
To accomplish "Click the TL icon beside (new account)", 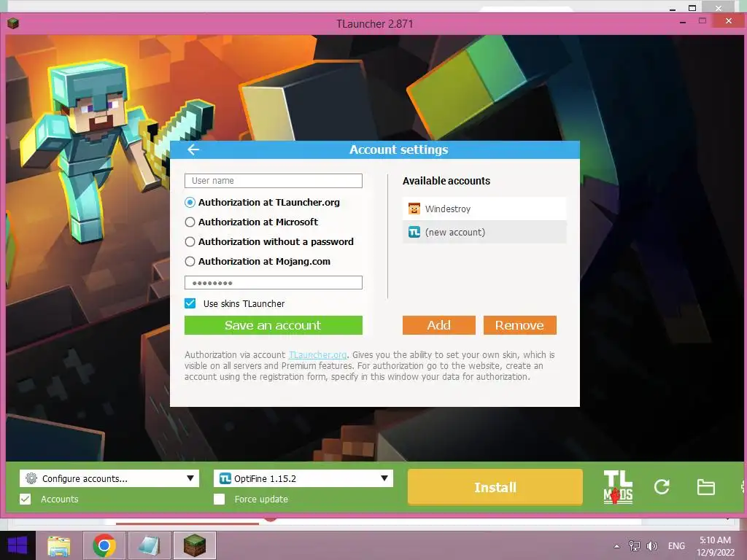I will 414,232.
